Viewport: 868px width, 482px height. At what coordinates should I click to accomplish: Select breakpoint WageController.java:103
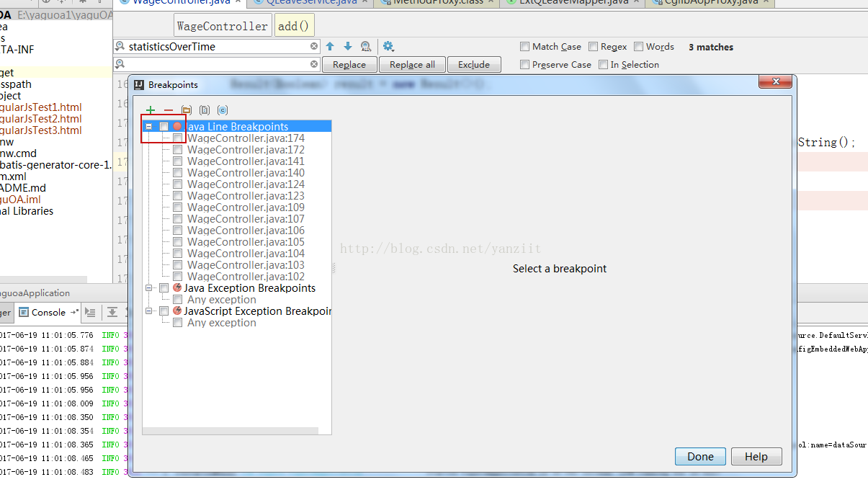click(x=246, y=265)
